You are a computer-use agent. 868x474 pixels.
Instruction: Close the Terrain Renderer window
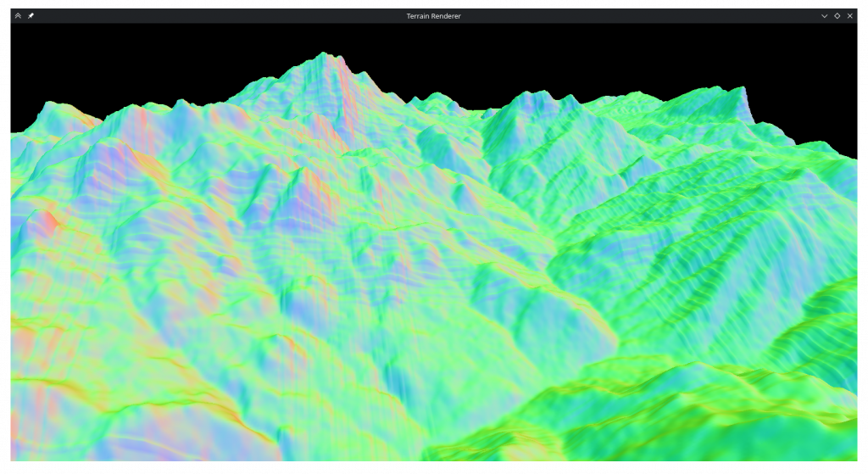coord(849,16)
